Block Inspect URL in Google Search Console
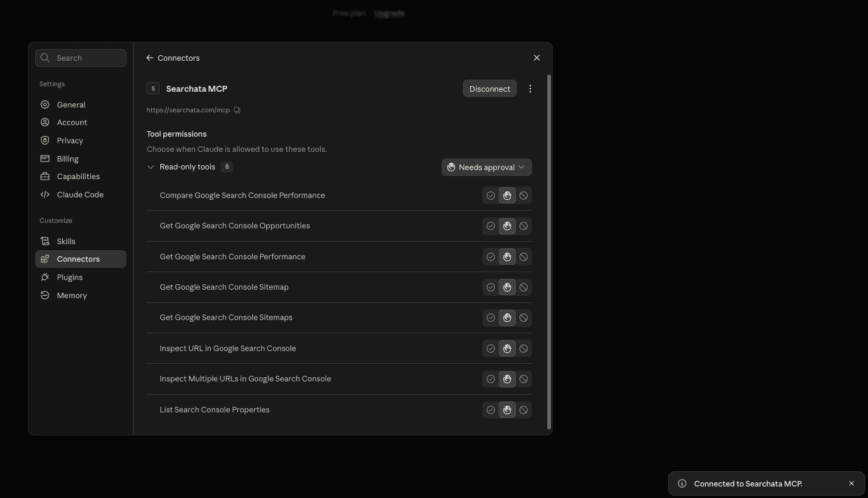The height and width of the screenshot is (498, 868). [524, 349]
